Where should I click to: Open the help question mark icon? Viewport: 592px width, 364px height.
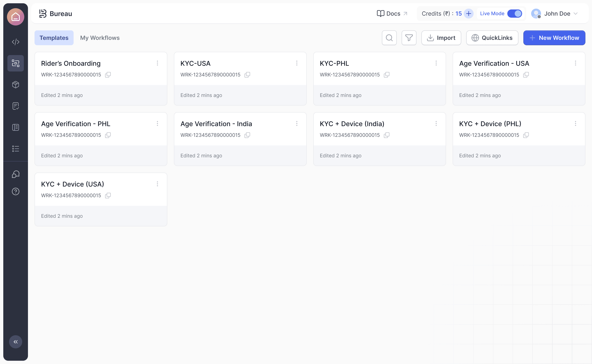[x=15, y=191]
